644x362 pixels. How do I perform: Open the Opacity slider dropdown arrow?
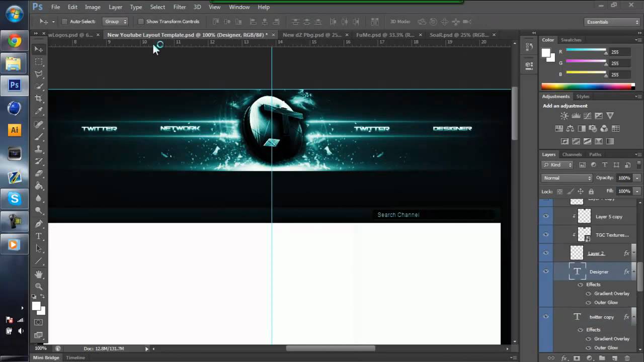637,178
